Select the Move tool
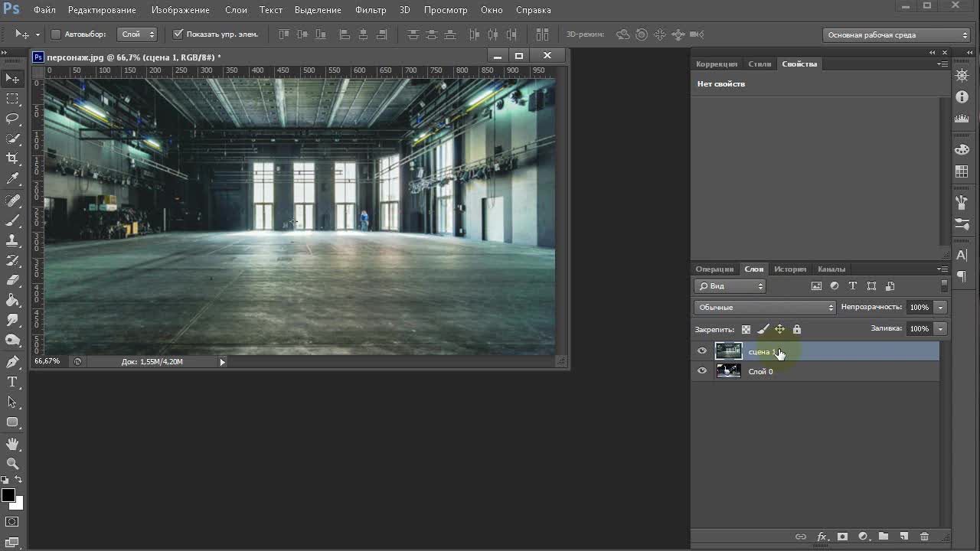This screenshot has width=980, height=551. point(12,78)
